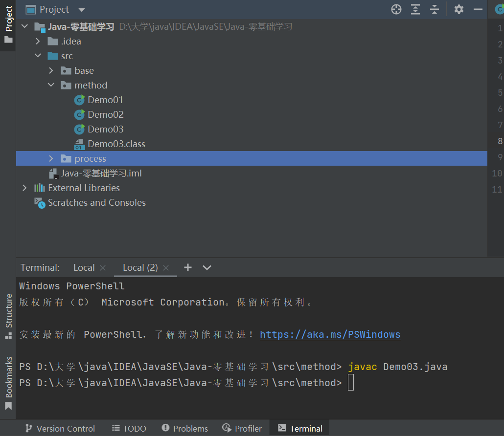504x436 pixels.
Task: Click the External Libraries bars icon
Action: pyautogui.click(x=40, y=188)
